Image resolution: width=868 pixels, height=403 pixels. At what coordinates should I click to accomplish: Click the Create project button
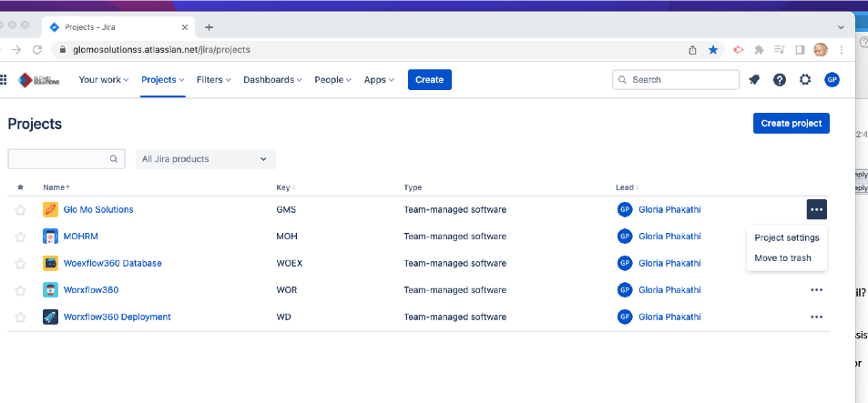(x=791, y=124)
